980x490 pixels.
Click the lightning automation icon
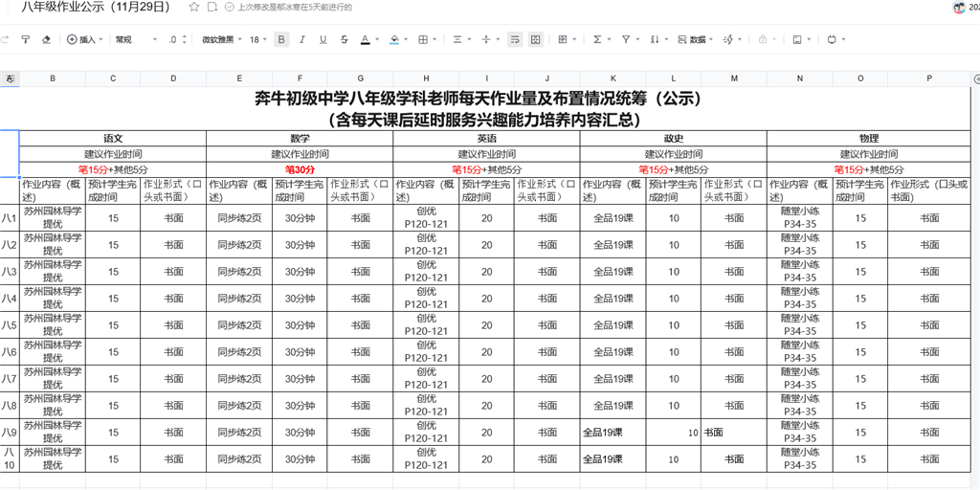[x=728, y=39]
